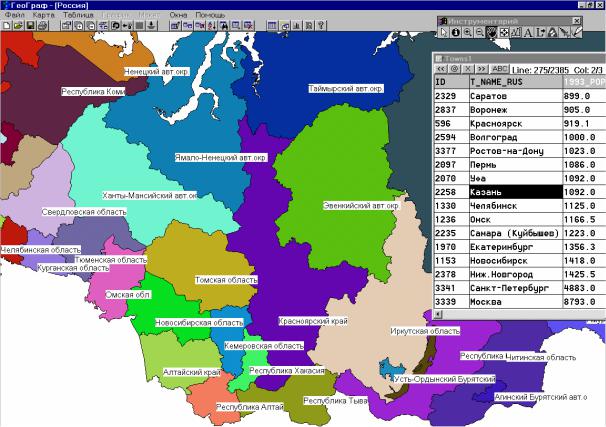Select the Самара (Куйбышев) cell
The width and height of the screenshot is (606, 427).
pos(516,233)
